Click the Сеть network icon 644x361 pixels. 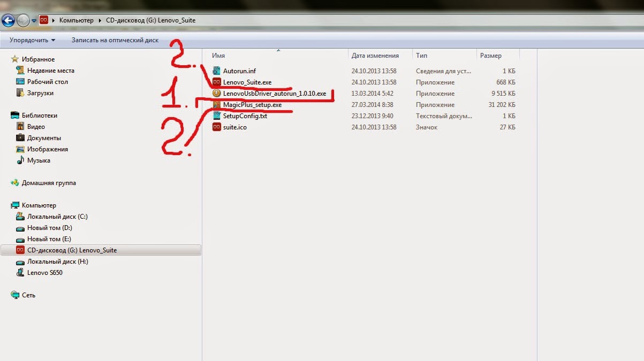(x=15, y=295)
